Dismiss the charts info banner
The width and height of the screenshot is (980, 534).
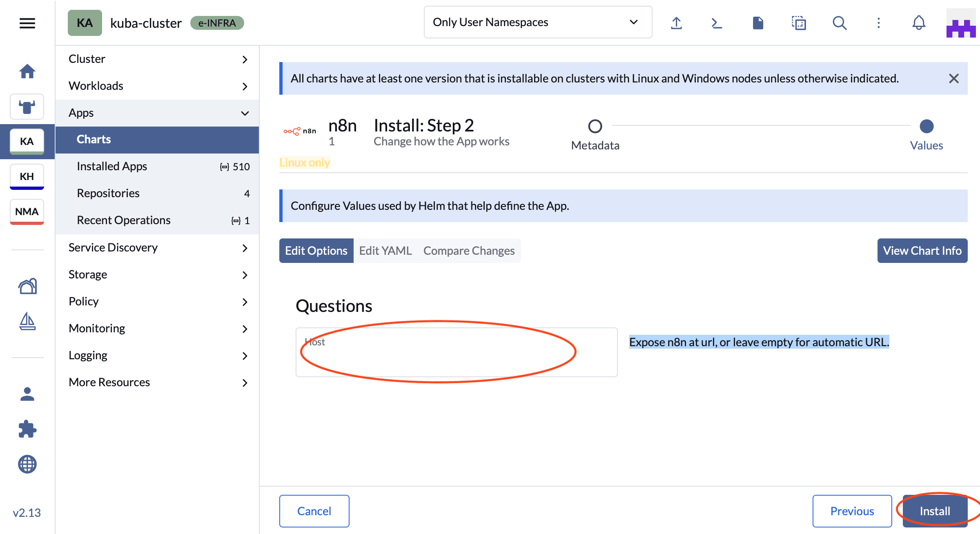click(954, 78)
